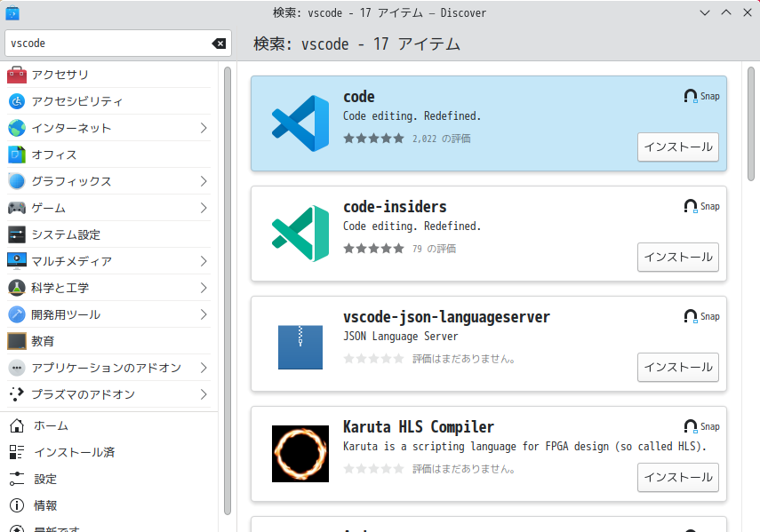Open the 情報 about page
Viewport: 760px width, 532px height.
tap(109, 505)
